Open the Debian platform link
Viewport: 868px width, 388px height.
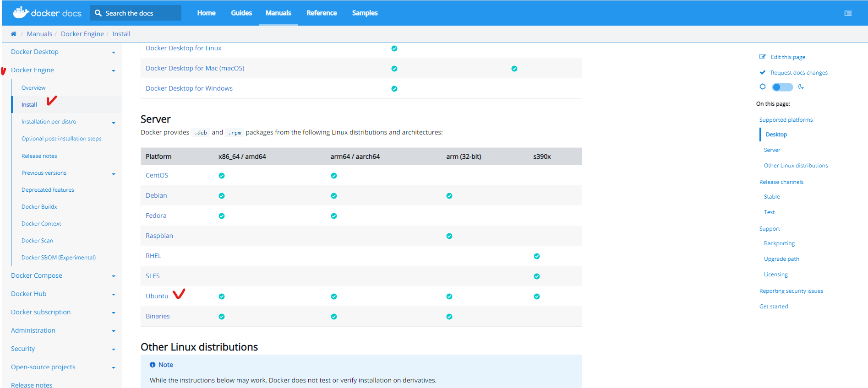(x=156, y=195)
